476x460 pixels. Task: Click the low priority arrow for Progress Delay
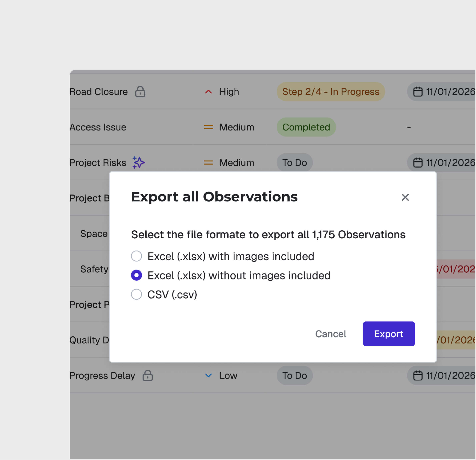[208, 375]
